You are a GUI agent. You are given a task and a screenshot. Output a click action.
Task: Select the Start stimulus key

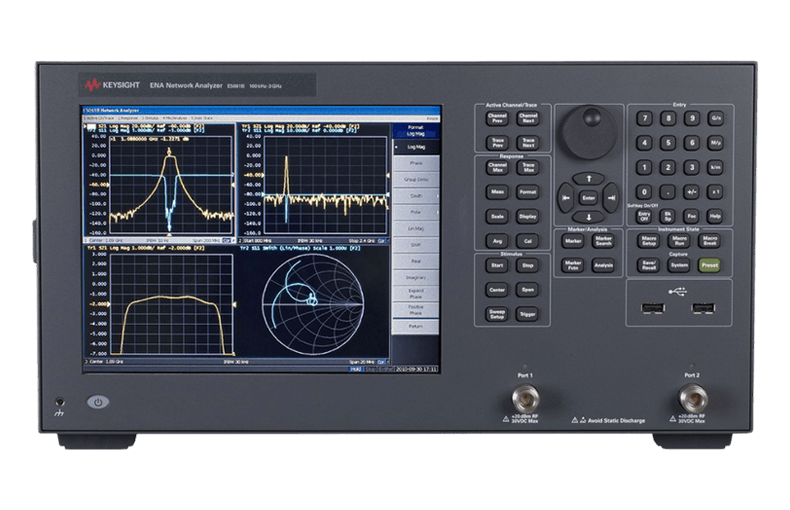coord(497,266)
